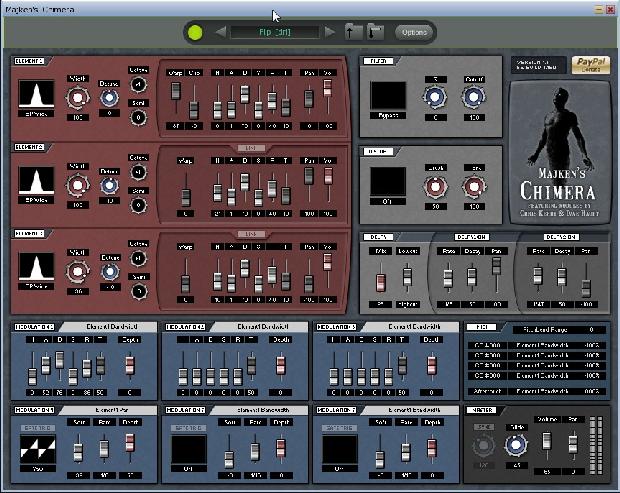Click the Element 2 Detune knob

pyautogui.click(x=109, y=185)
